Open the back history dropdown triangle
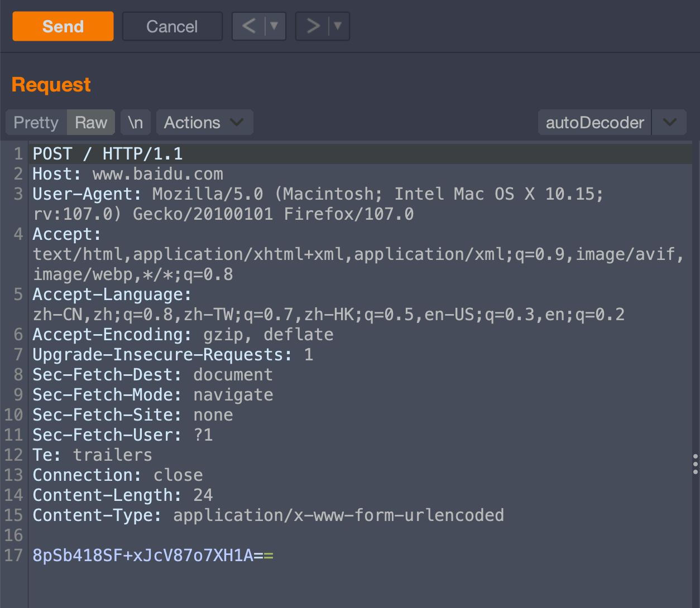The height and width of the screenshot is (608, 700). (x=274, y=26)
